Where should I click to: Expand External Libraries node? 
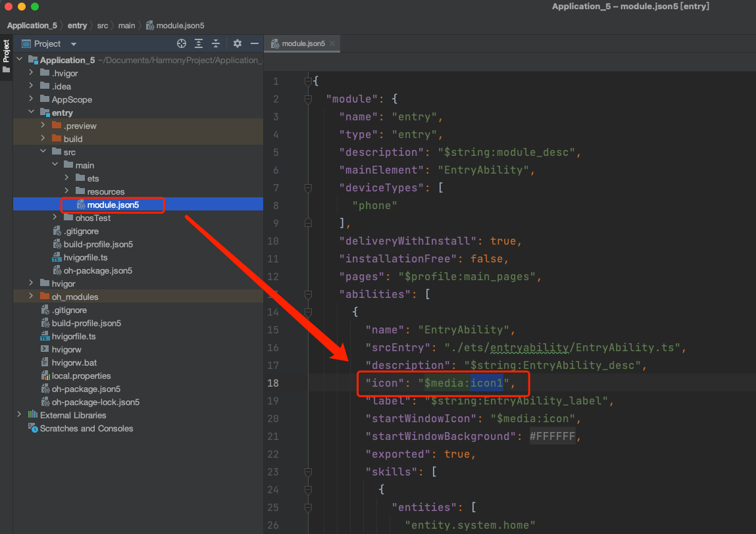[x=20, y=414]
